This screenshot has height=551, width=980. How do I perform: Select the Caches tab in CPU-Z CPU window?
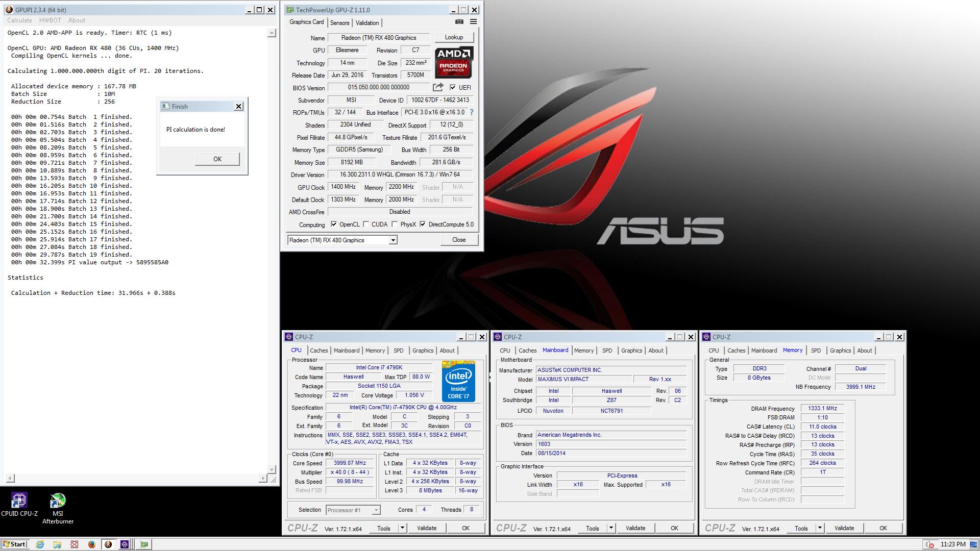(318, 350)
